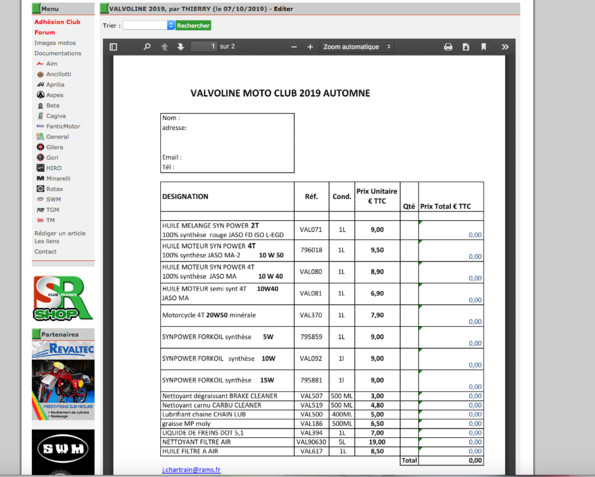Print the PDF document
Viewport: 595px width, 477px height.
point(448,47)
